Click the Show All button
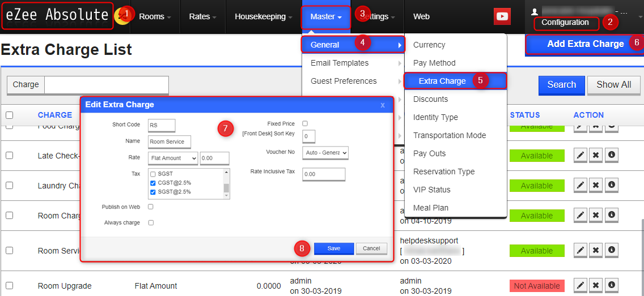 (613, 85)
